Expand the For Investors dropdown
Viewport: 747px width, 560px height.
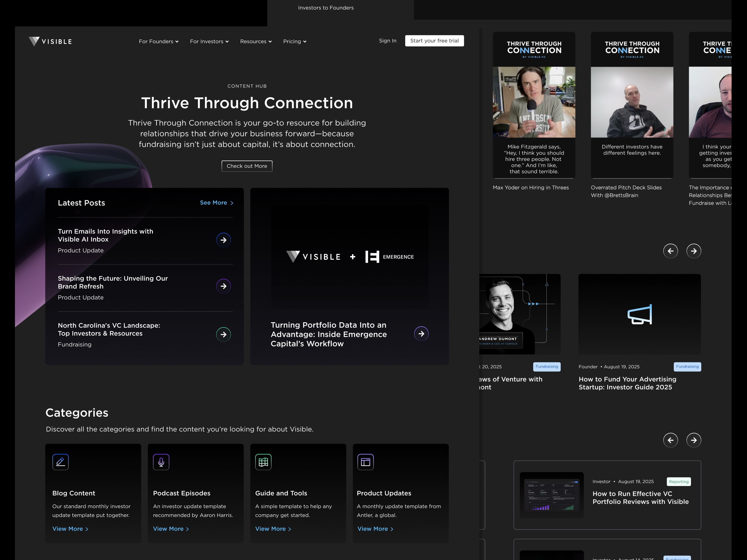[x=209, y=41]
